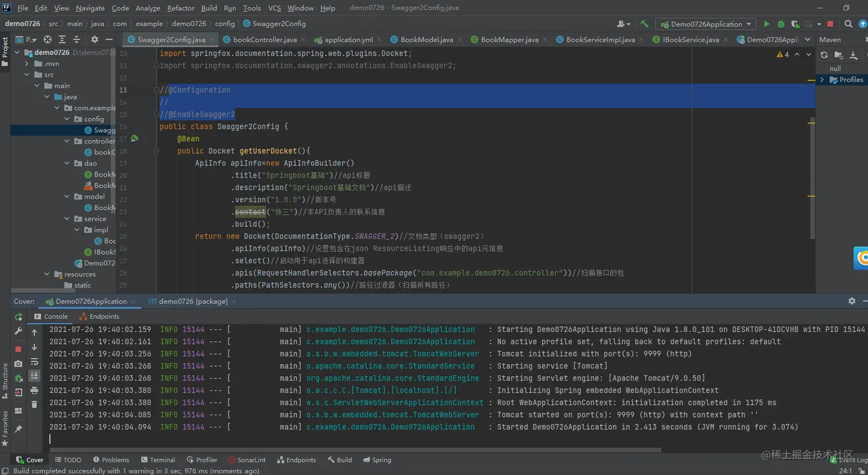Viewport: 868px width, 475px height.
Task: Open the Terminal tool window
Action: (x=158, y=460)
